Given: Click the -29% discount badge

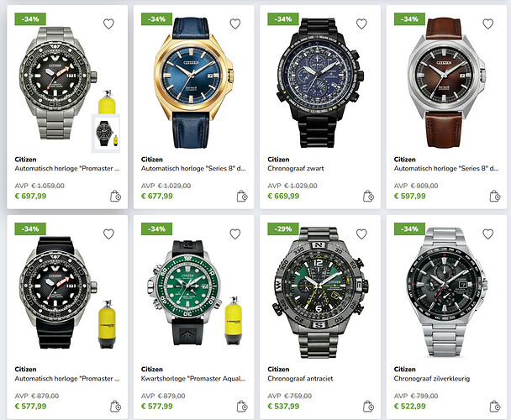Looking at the screenshot, I should click(283, 228).
